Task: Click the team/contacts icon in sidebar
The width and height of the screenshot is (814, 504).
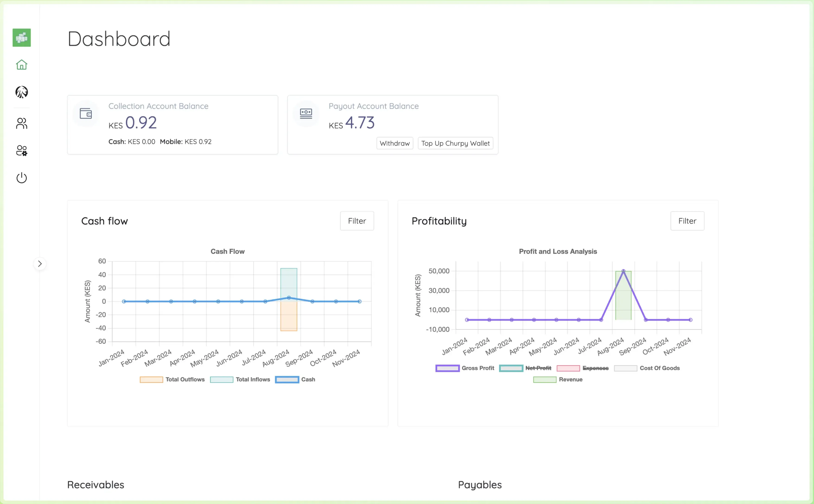Action: pos(22,123)
